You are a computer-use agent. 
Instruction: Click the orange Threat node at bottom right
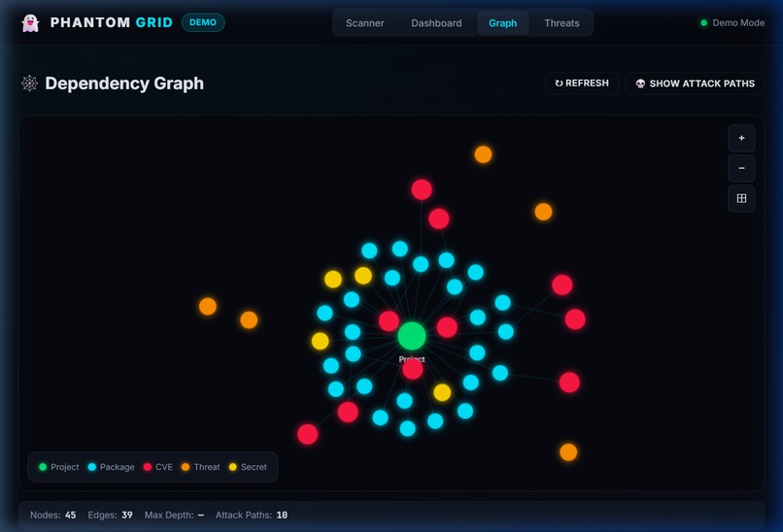(x=568, y=452)
